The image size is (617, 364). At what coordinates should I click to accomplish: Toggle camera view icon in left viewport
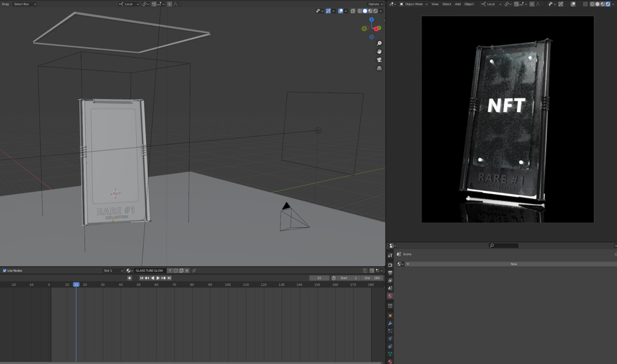(x=379, y=60)
